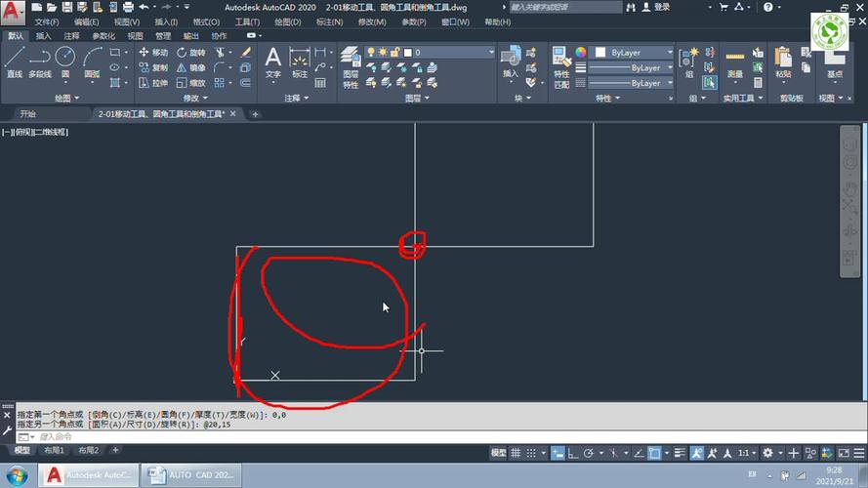Toggle ortho mode in status bar
Screen dimensions: 868x488
(574, 454)
